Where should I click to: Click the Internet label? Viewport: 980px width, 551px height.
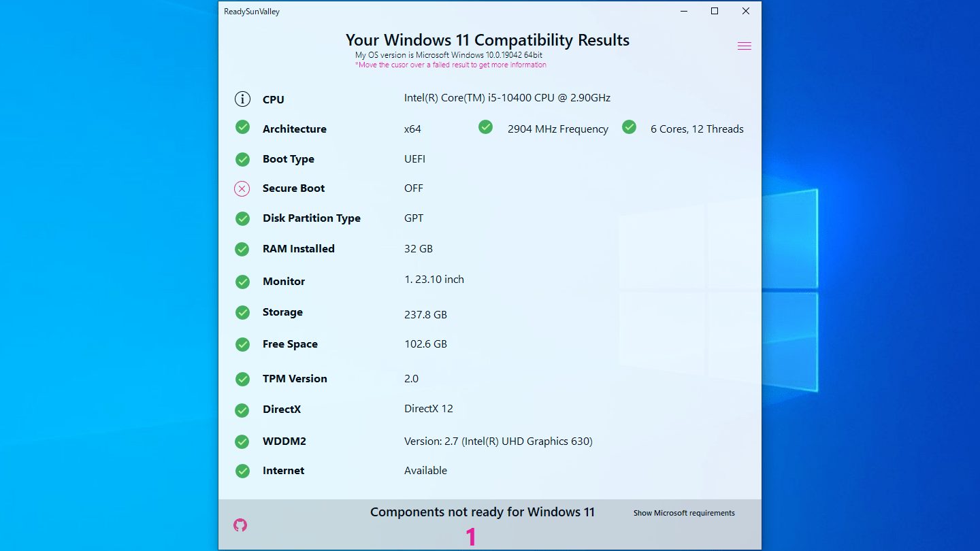coord(283,471)
